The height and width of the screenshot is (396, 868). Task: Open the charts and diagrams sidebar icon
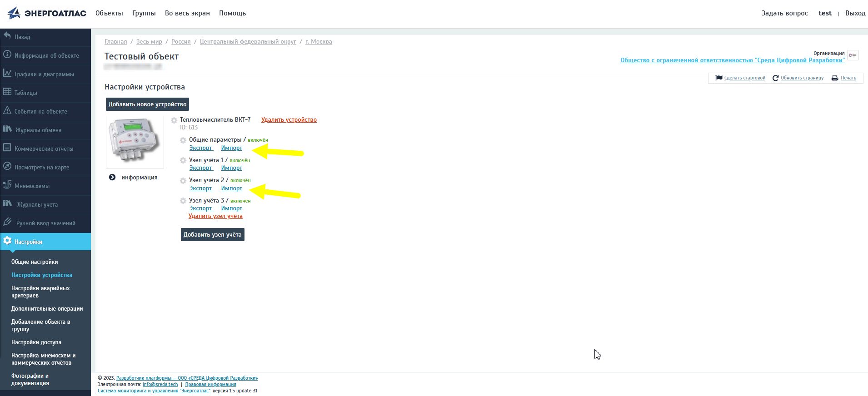[7, 73]
